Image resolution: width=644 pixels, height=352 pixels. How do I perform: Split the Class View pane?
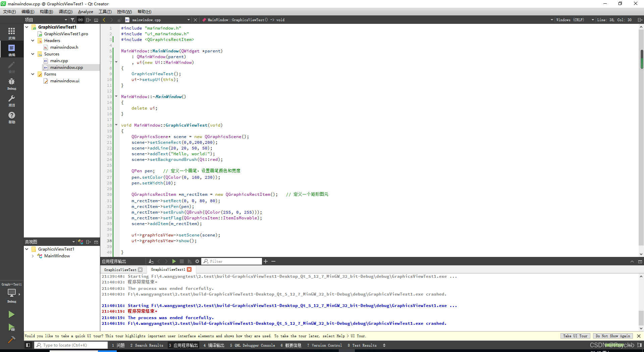coord(89,242)
